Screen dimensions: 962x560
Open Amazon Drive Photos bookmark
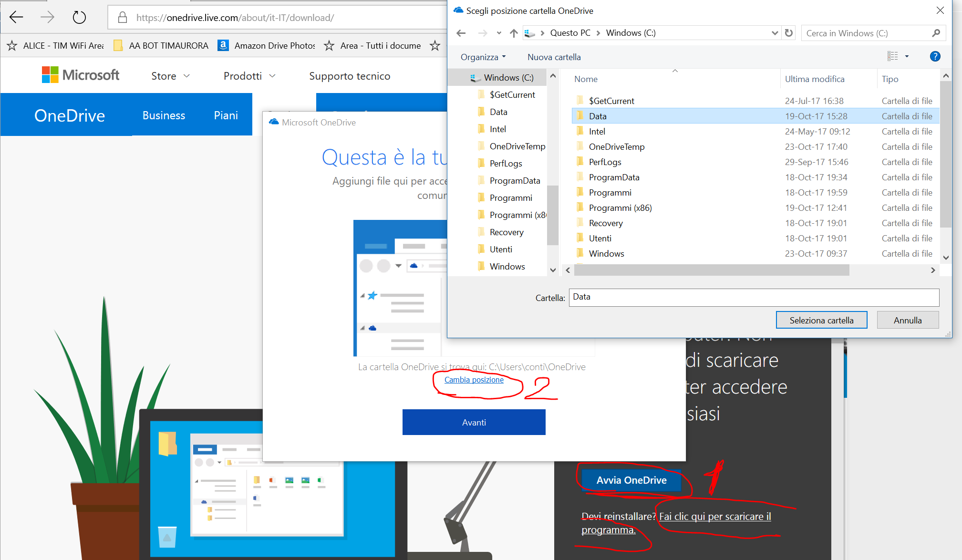pos(266,45)
